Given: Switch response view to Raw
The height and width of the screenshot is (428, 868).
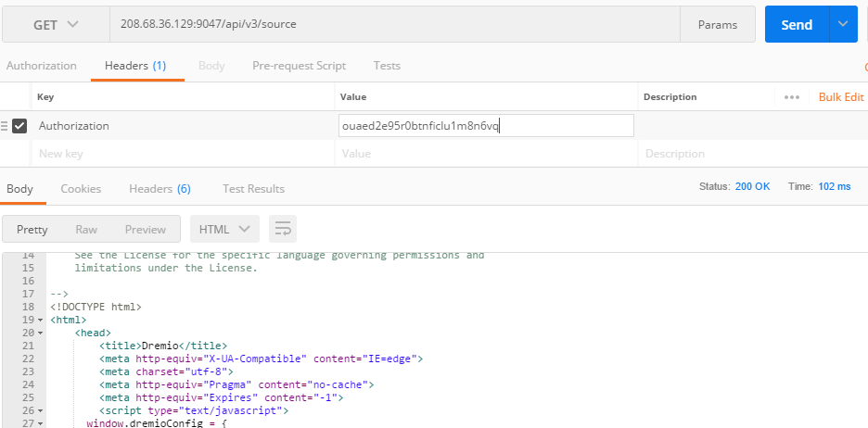Looking at the screenshot, I should pos(86,229).
